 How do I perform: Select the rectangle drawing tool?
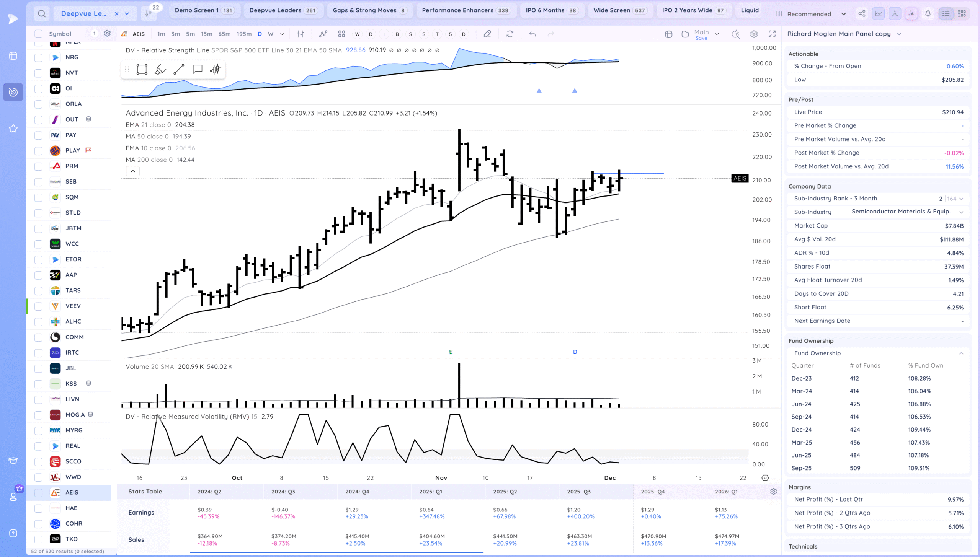tap(142, 69)
